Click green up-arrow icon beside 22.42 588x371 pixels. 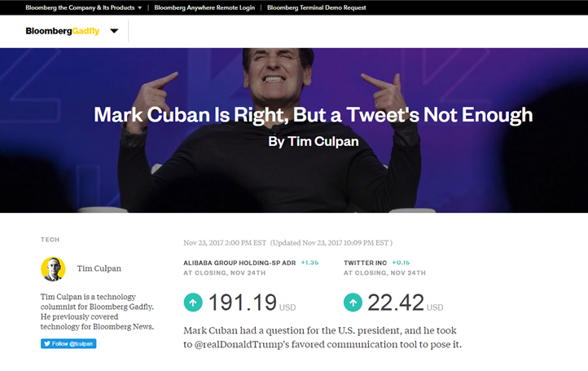click(x=353, y=303)
